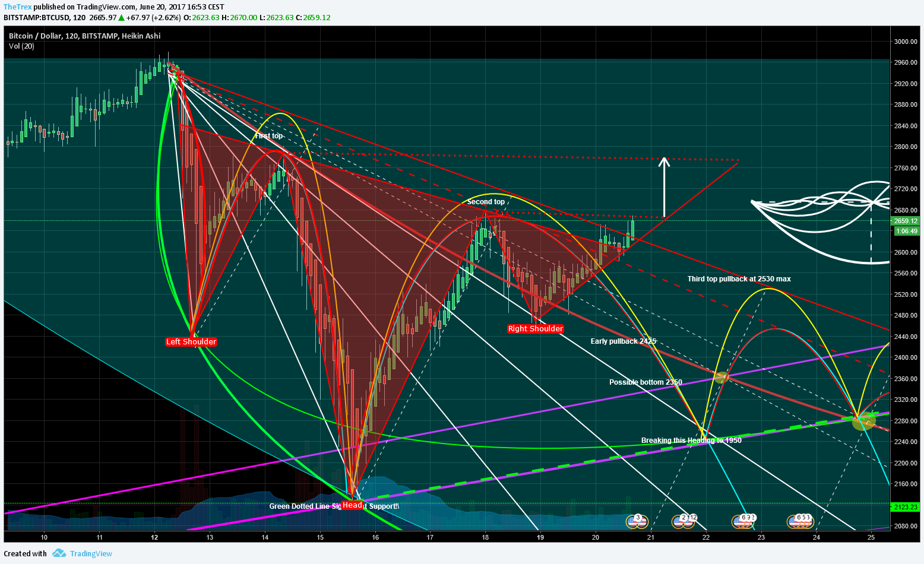
Task: Click the TradingView cloud logo icon
Action: [x=59, y=553]
